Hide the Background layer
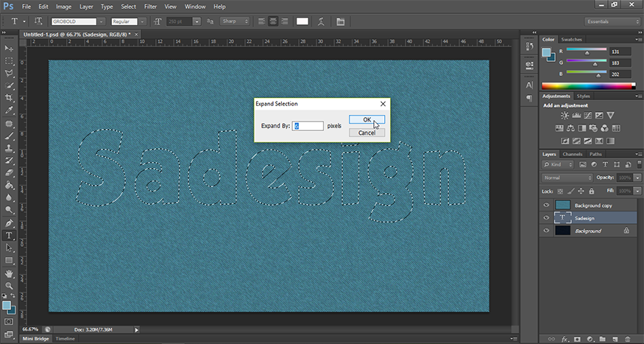The image size is (644, 344). [x=546, y=231]
